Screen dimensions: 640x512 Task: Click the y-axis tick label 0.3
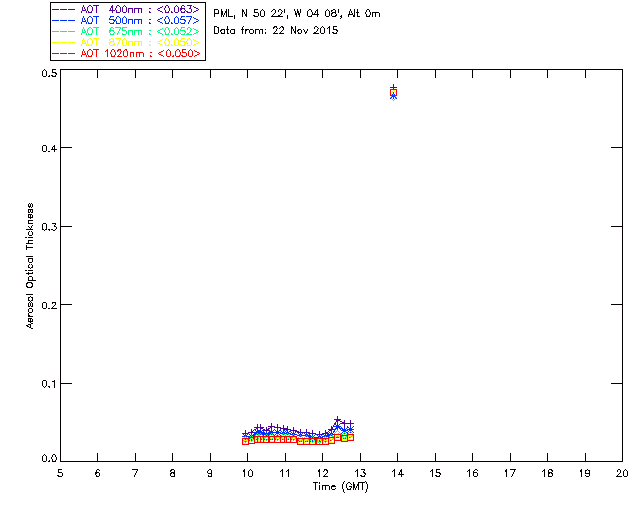click(x=49, y=227)
